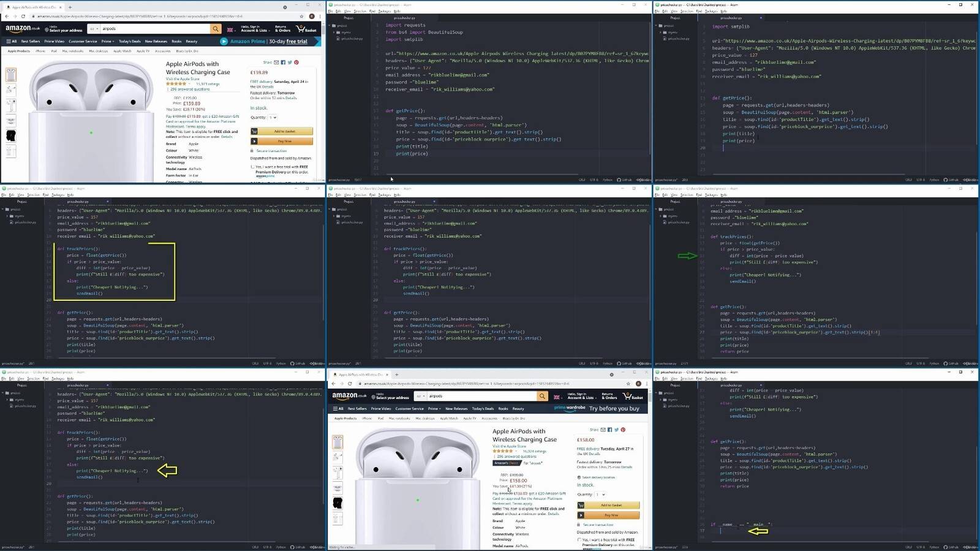
Task: Click Buy Now on the £158.00 Amazon page
Action: [x=608, y=515]
